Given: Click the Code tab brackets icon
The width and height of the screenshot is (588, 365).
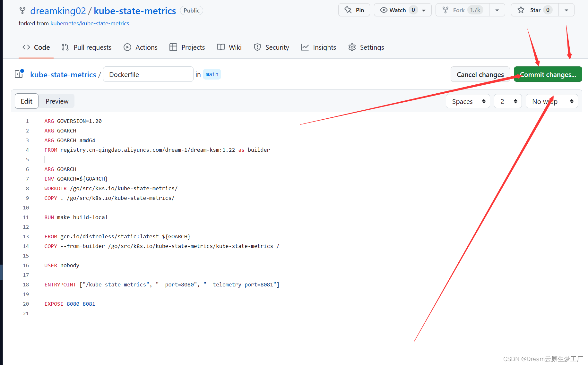Looking at the screenshot, I should [26, 47].
